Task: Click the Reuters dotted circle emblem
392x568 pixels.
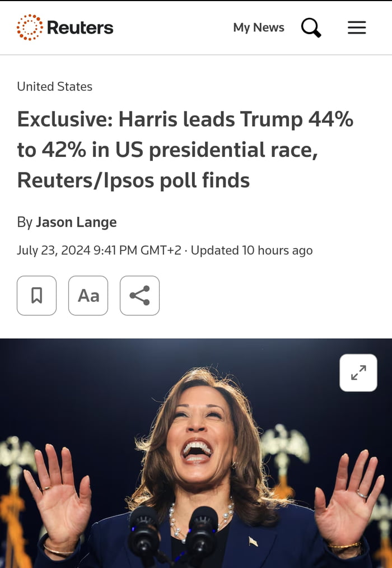Action: [30, 27]
